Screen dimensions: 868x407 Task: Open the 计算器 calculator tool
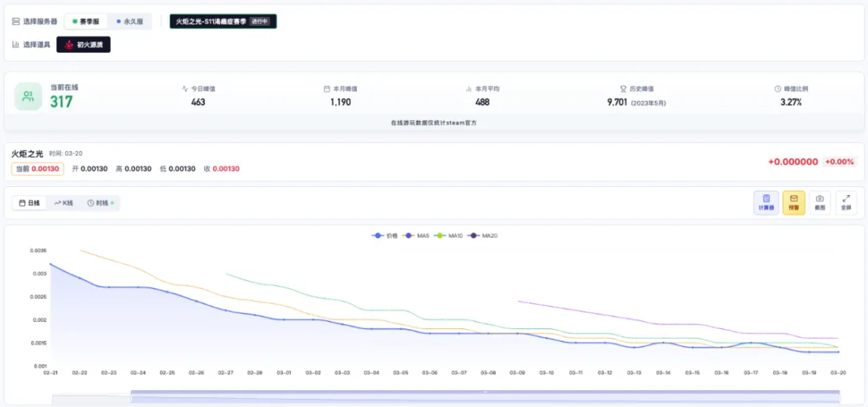pos(766,201)
